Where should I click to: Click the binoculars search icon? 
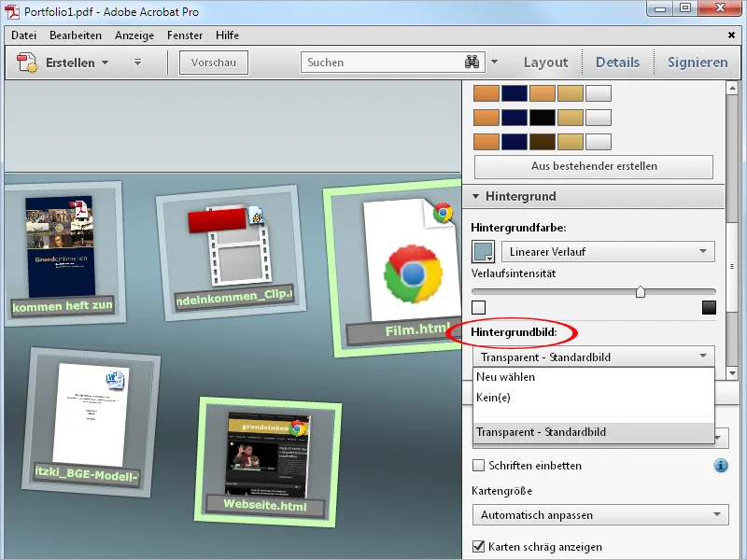coord(472,62)
